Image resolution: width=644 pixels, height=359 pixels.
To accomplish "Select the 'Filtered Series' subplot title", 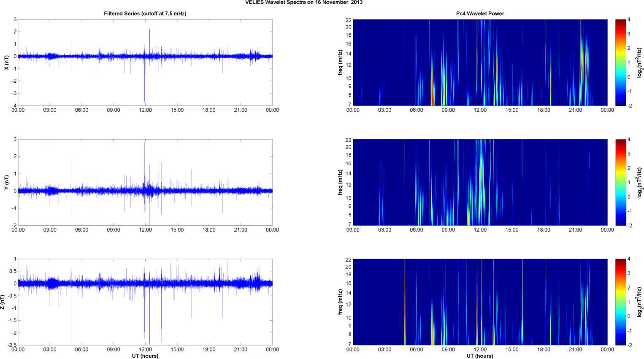I will point(145,13).
